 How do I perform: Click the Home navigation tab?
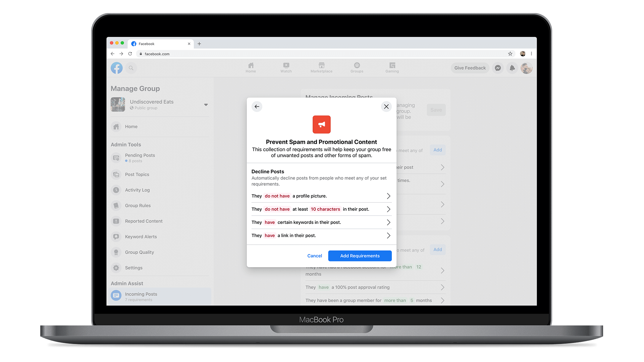pyautogui.click(x=251, y=67)
